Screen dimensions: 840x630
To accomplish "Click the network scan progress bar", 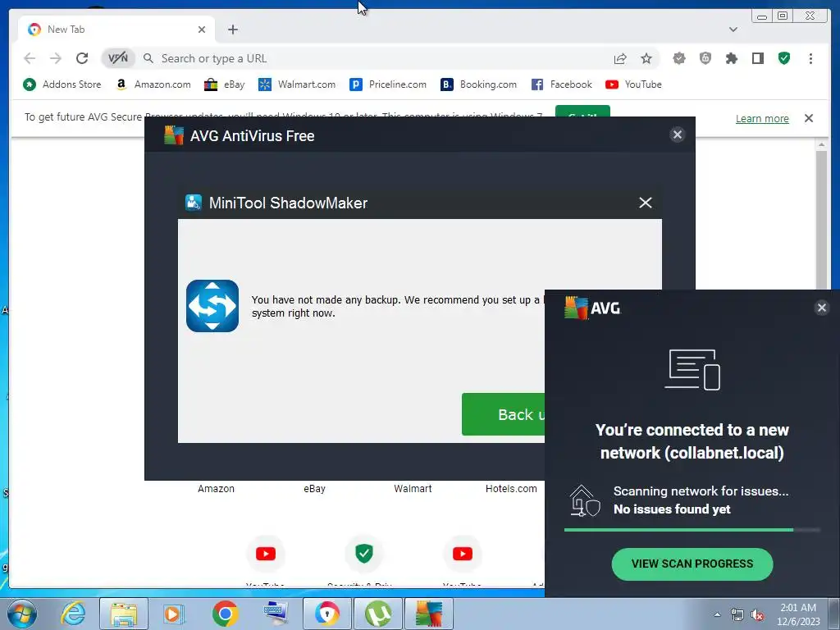I will pyautogui.click(x=692, y=530).
